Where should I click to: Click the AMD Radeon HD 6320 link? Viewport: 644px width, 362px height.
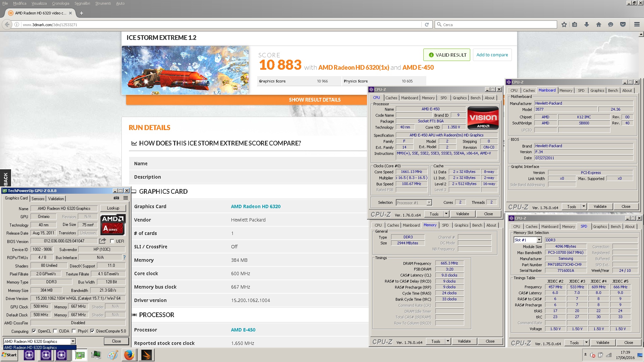pos(256,206)
